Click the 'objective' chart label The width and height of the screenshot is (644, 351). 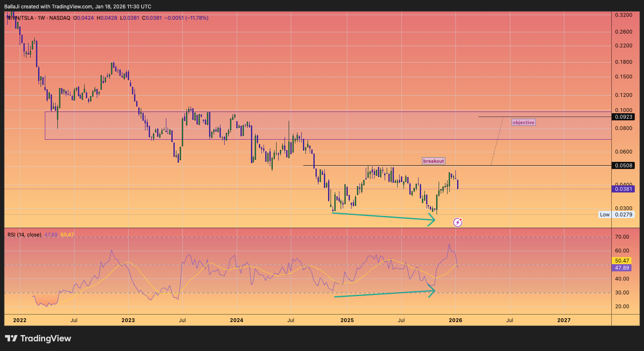click(524, 122)
